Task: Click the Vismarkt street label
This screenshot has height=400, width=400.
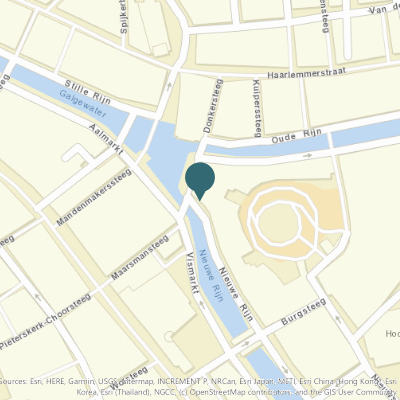Action: [193, 273]
